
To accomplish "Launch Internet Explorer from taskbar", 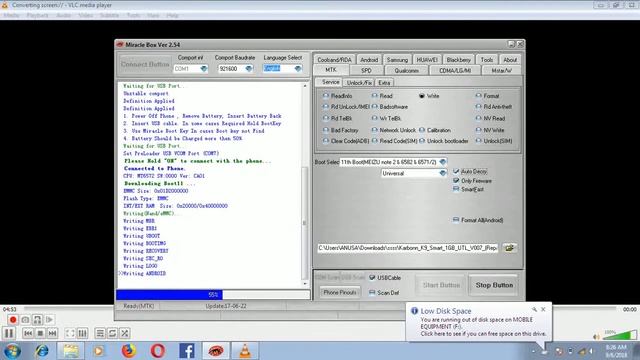I will 42,351.
